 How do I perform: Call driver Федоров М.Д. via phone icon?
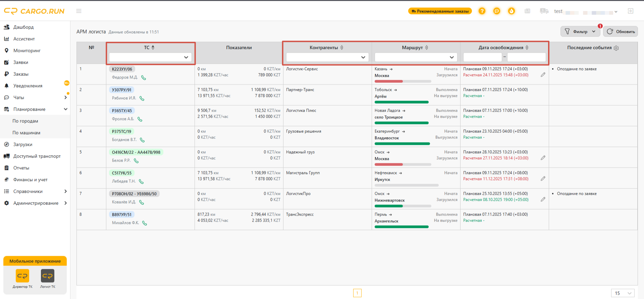pyautogui.click(x=144, y=78)
